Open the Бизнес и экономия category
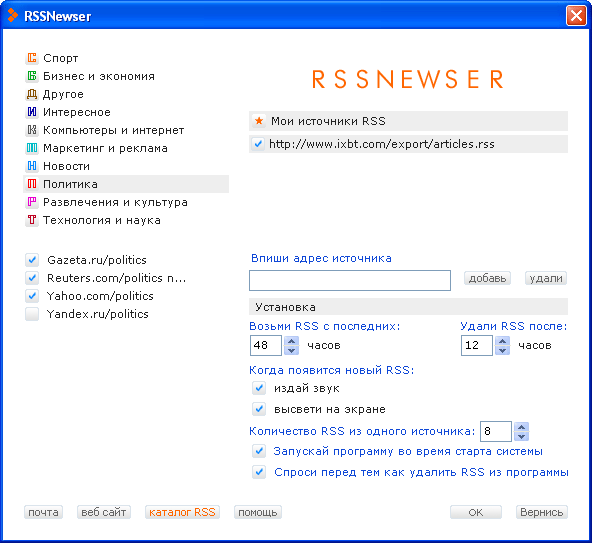The width and height of the screenshot is (592, 543). point(99,76)
